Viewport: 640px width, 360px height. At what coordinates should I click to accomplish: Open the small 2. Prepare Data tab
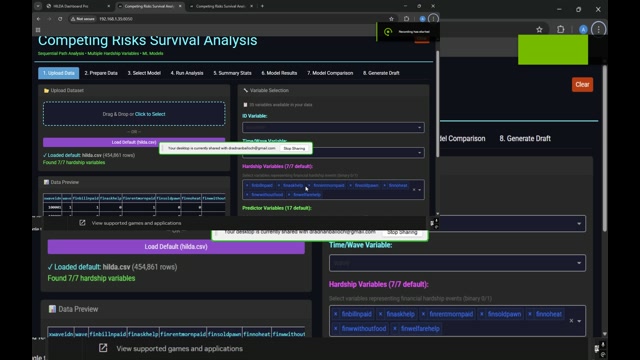coord(101,73)
